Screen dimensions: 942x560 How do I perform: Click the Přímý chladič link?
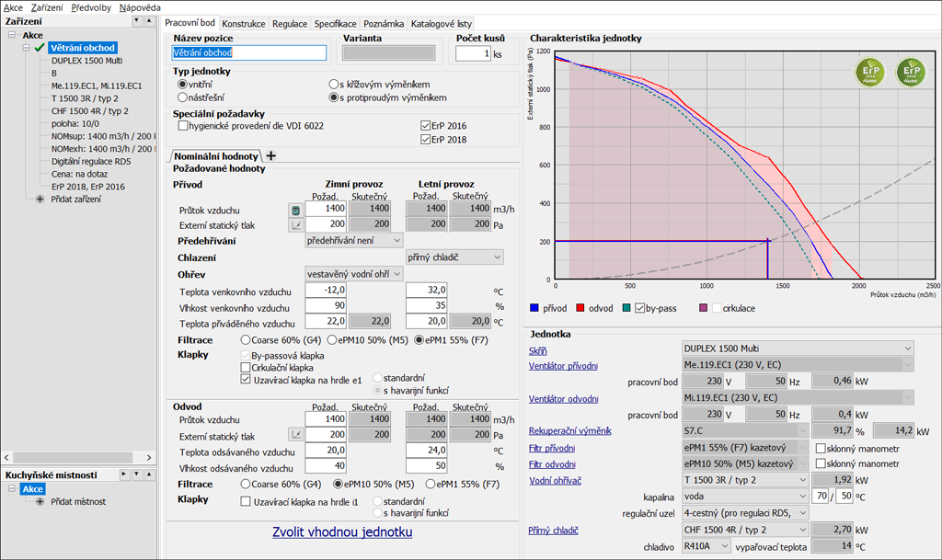(x=553, y=530)
